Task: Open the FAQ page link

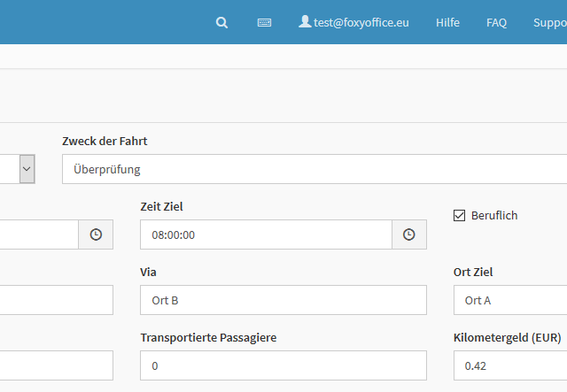Action: pos(496,22)
